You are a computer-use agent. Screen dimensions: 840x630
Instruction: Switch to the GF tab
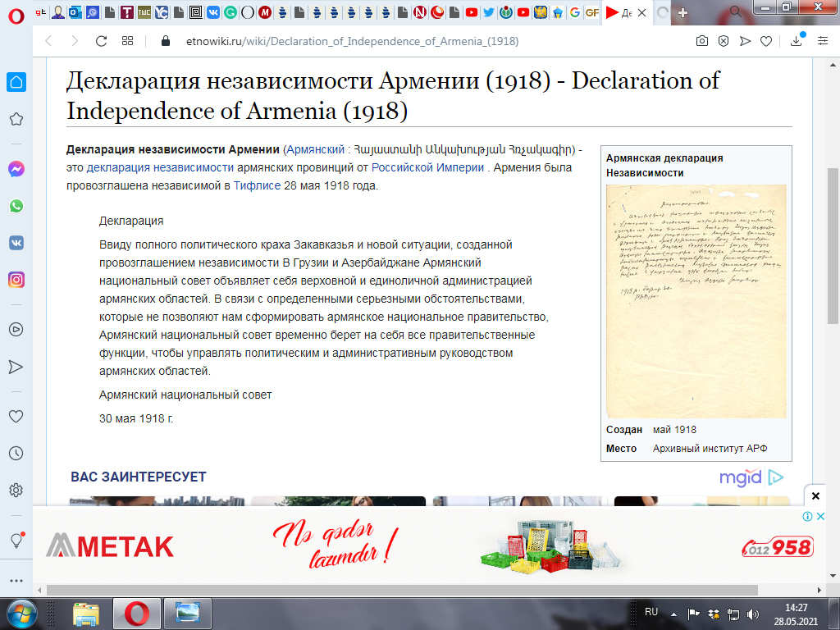592,11
